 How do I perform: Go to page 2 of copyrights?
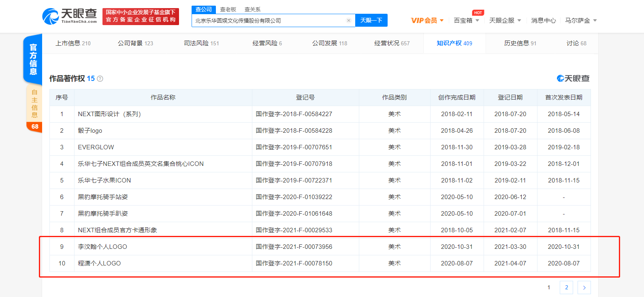[567, 288]
